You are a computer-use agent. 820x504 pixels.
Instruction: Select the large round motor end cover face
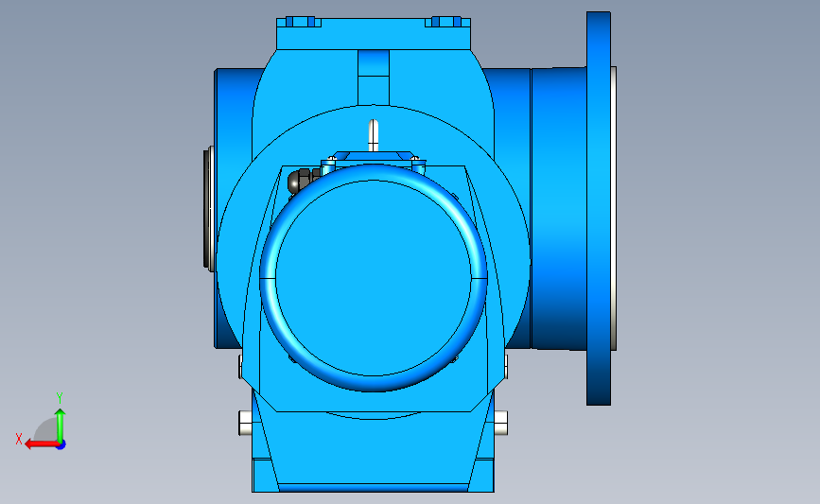(x=374, y=278)
